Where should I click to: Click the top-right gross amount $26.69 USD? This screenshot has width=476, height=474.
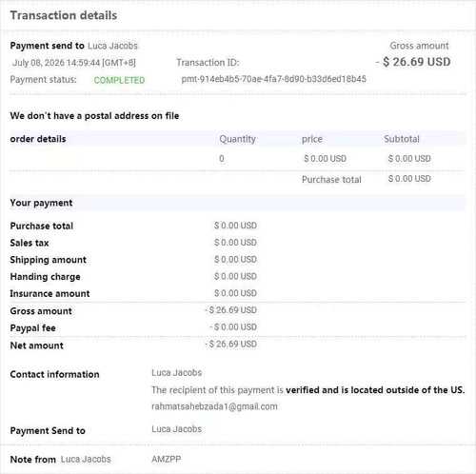413,62
